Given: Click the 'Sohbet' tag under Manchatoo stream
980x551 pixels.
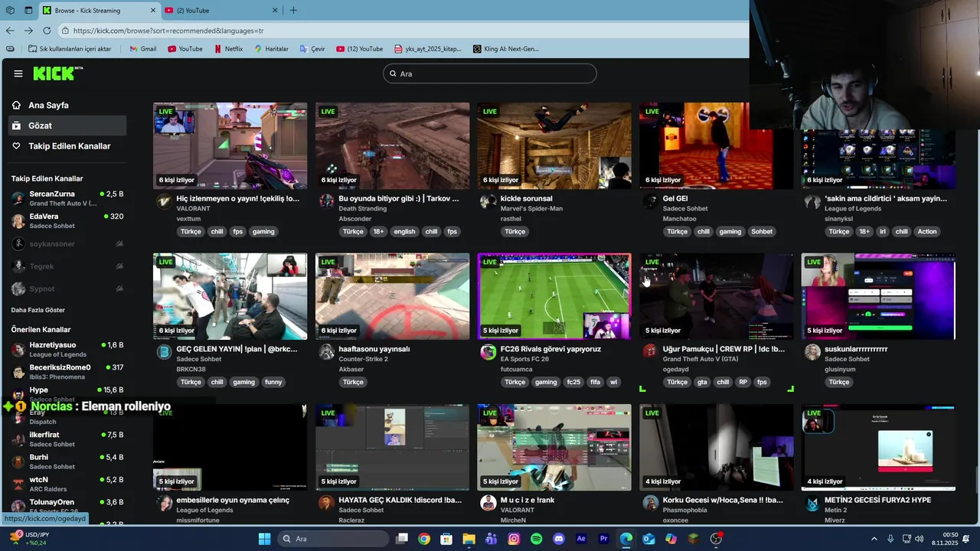Looking at the screenshot, I should (x=762, y=232).
